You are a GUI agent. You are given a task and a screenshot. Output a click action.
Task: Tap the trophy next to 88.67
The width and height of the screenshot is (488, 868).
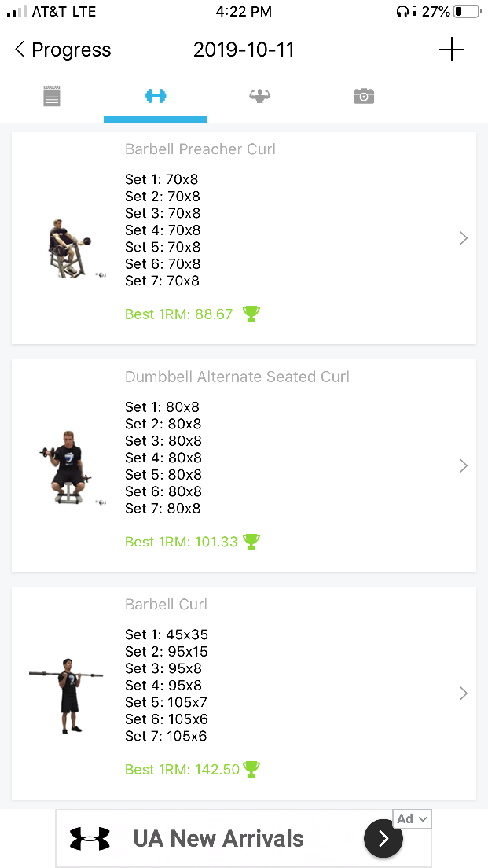(251, 314)
